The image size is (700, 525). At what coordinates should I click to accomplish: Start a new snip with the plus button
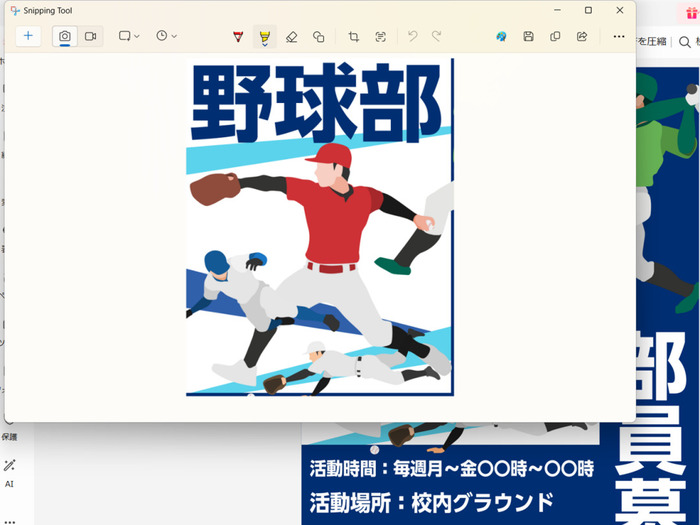28,36
